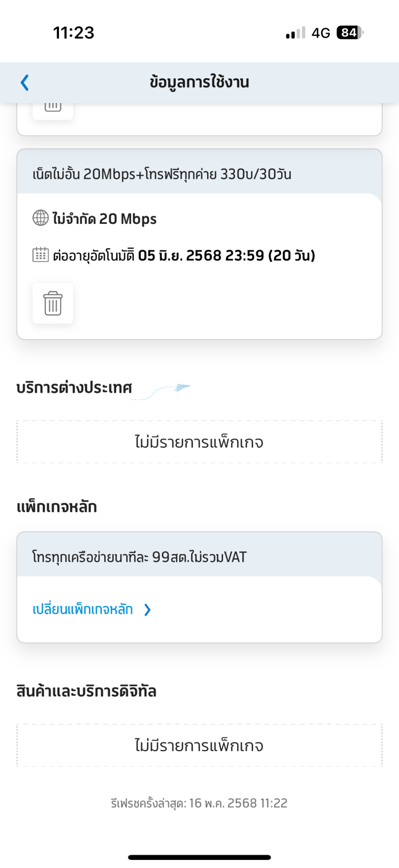Delete the 20Mbps unlimited net package
The image size is (399, 868).
click(x=53, y=303)
